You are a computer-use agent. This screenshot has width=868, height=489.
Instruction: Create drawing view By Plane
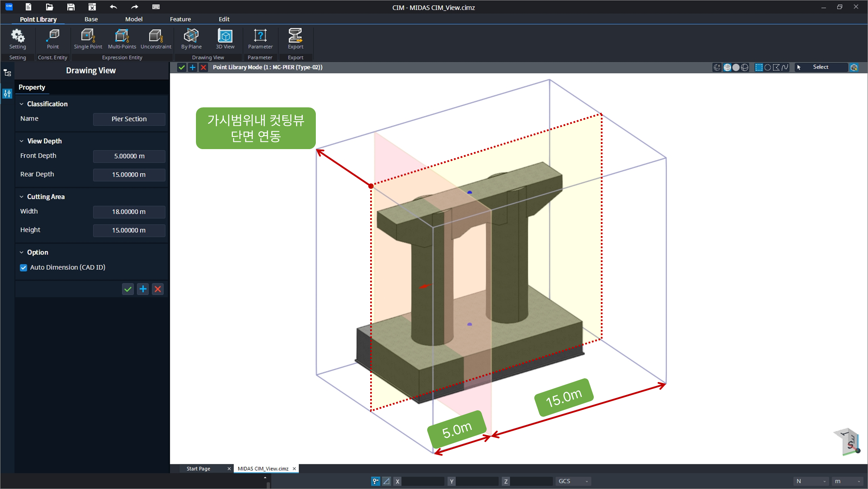click(x=191, y=39)
